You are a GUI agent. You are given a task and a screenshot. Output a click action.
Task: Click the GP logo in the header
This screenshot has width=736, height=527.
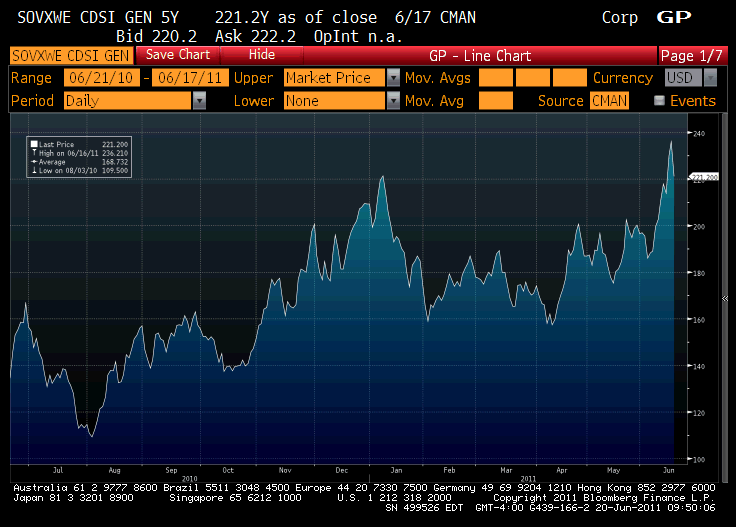[674, 17]
